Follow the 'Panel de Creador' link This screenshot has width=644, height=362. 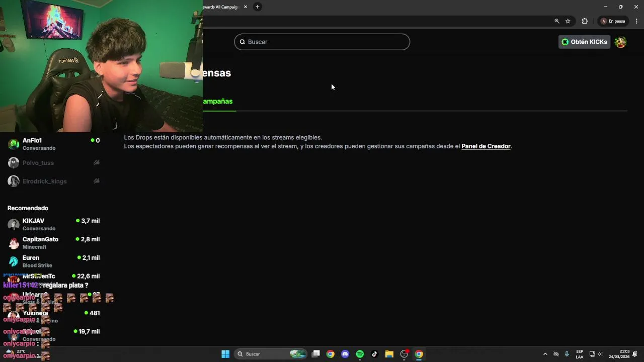pos(486,146)
